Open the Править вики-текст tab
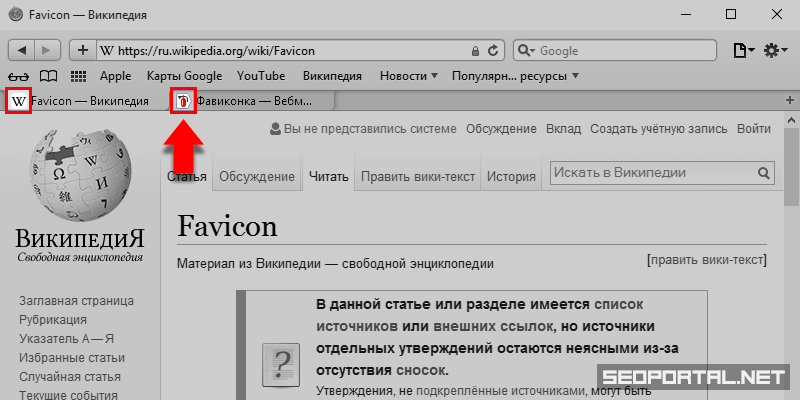Viewport: 800px width, 400px height. click(x=418, y=177)
